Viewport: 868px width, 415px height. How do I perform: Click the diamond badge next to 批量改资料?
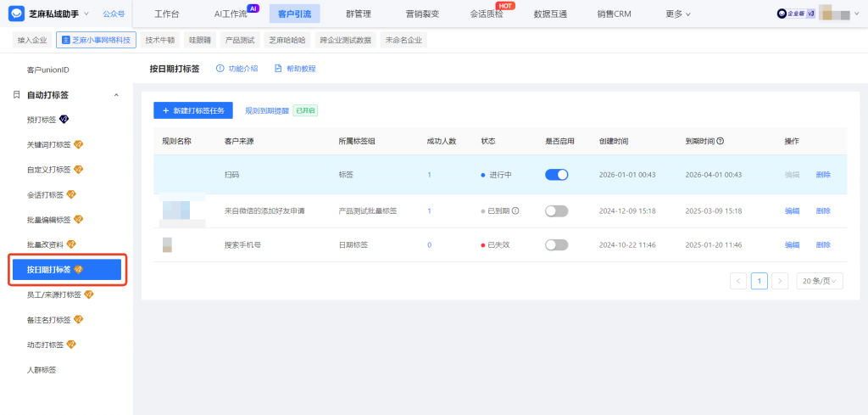(71, 244)
